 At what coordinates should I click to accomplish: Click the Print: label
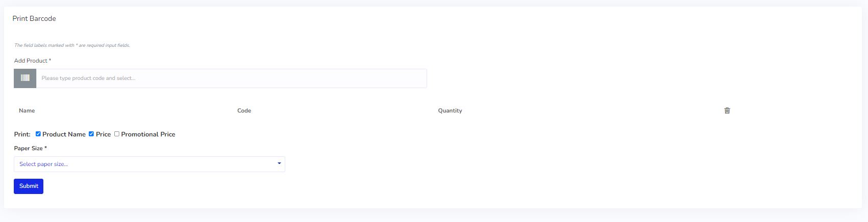coord(22,134)
